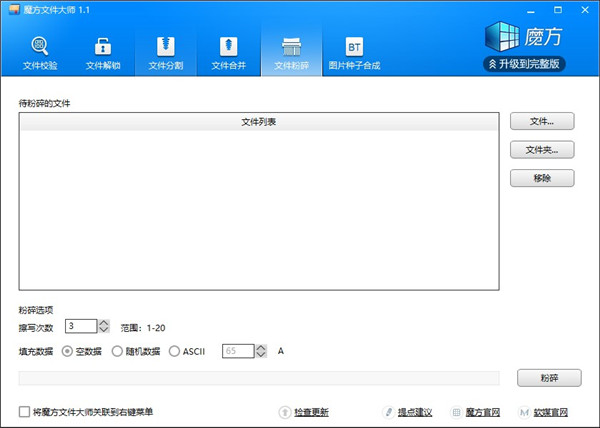Open the 文件校验 file verification tool
This screenshot has width=600, height=428.
click(x=40, y=53)
